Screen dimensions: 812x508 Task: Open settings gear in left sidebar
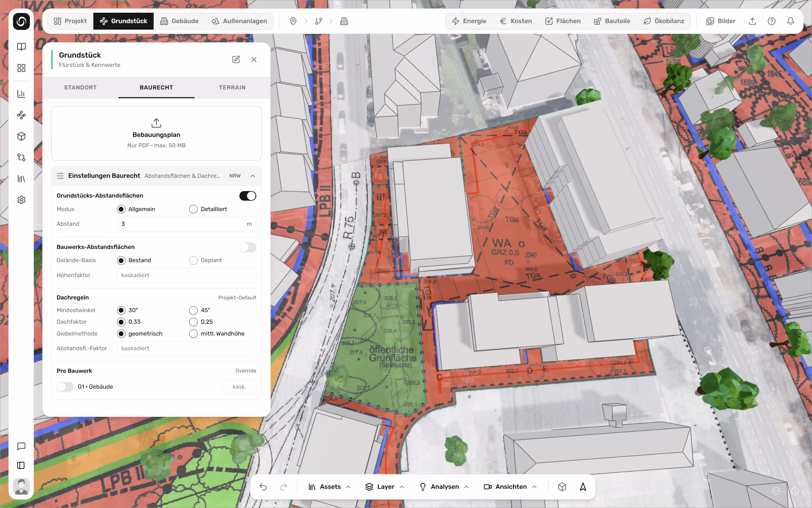point(21,200)
